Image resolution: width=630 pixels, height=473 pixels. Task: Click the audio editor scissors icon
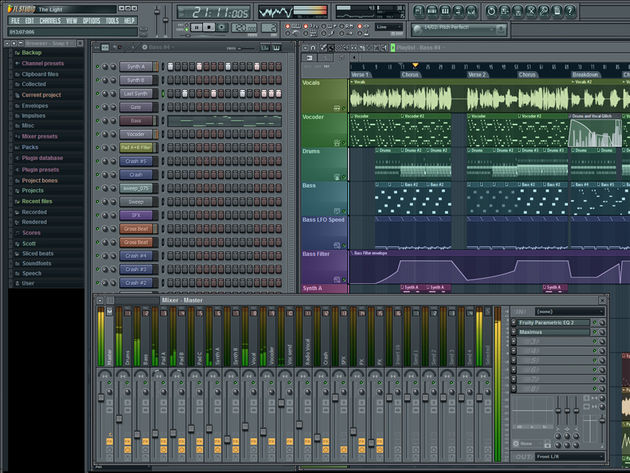(x=531, y=11)
